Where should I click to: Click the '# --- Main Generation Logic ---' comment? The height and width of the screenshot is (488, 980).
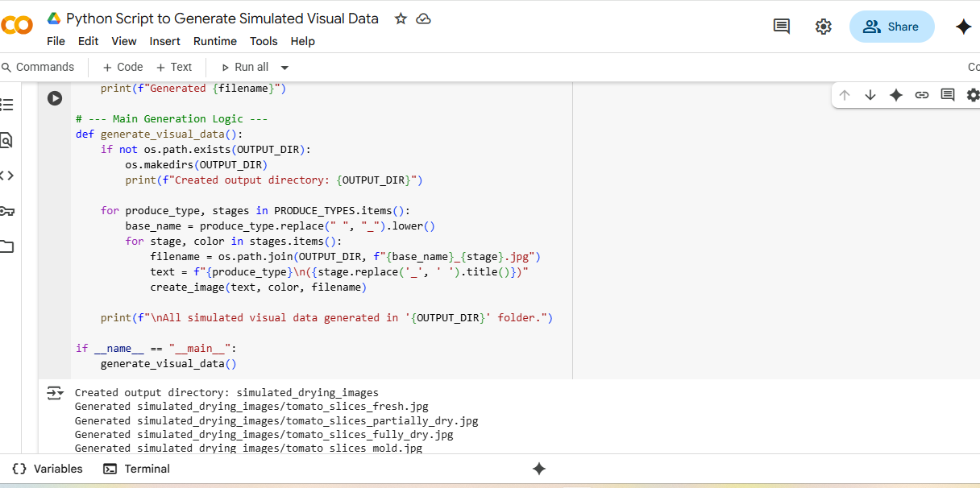[x=172, y=119]
